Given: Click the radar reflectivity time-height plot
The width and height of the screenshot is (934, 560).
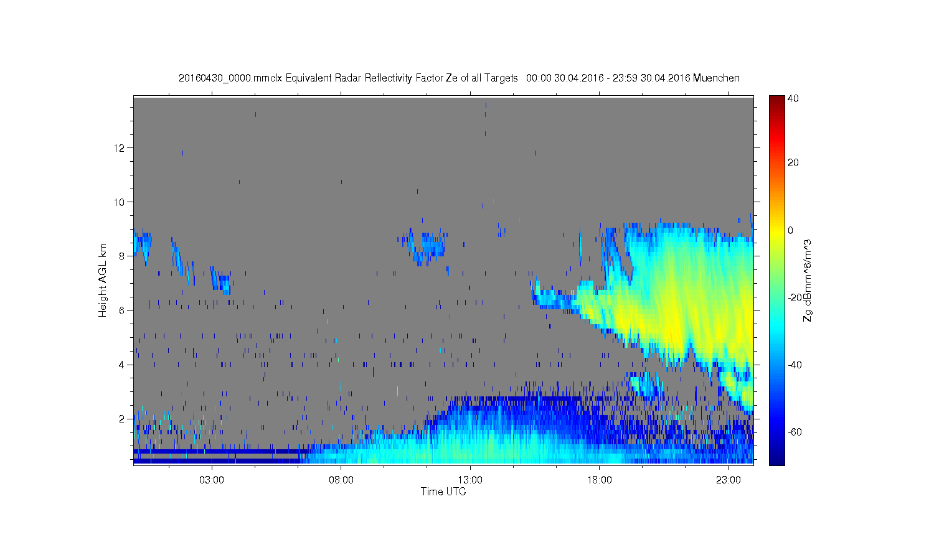Looking at the screenshot, I should coord(443,280).
